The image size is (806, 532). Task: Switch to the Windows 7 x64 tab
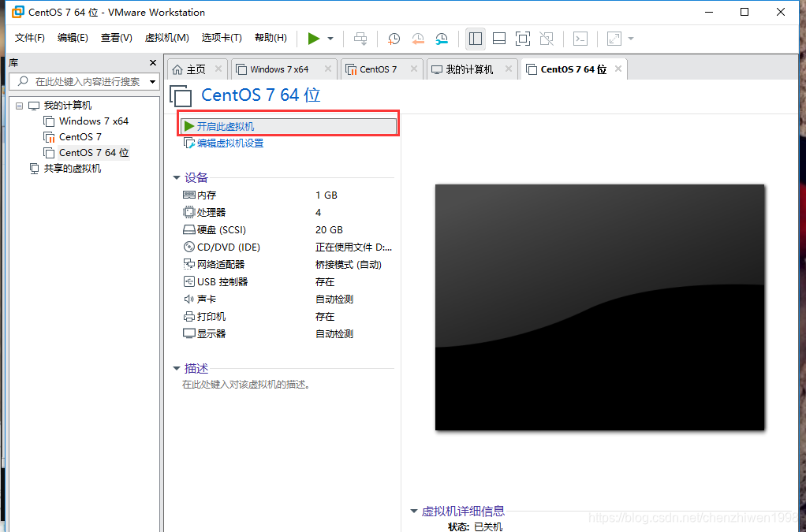pos(279,69)
